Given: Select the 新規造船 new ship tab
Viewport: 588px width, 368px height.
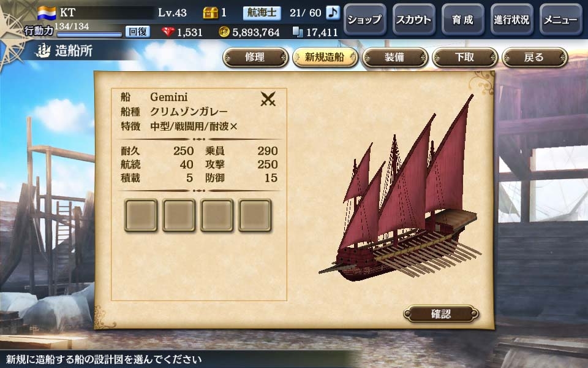Looking at the screenshot, I should [x=325, y=58].
